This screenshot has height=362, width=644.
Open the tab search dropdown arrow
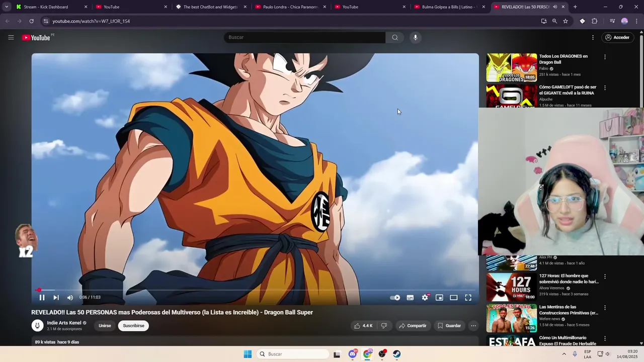[7, 7]
